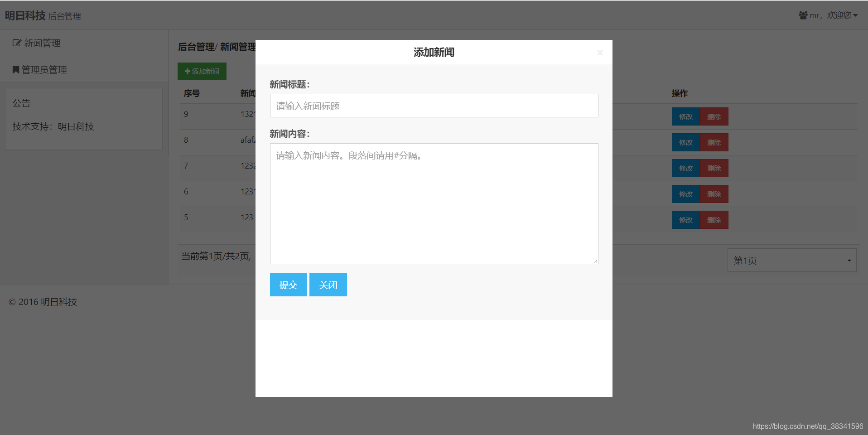Screen dimensions: 868x435
Task: Click the green 添加新闻 button
Action: [x=202, y=71]
